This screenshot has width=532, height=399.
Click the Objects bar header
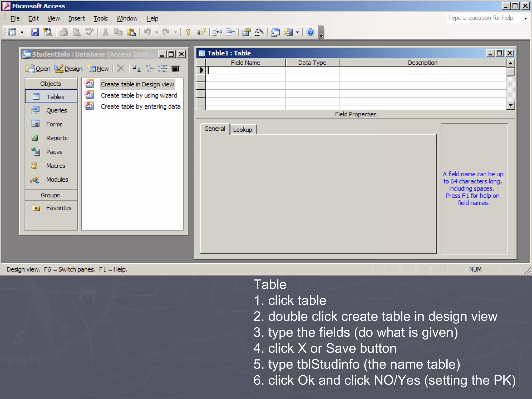51,84
